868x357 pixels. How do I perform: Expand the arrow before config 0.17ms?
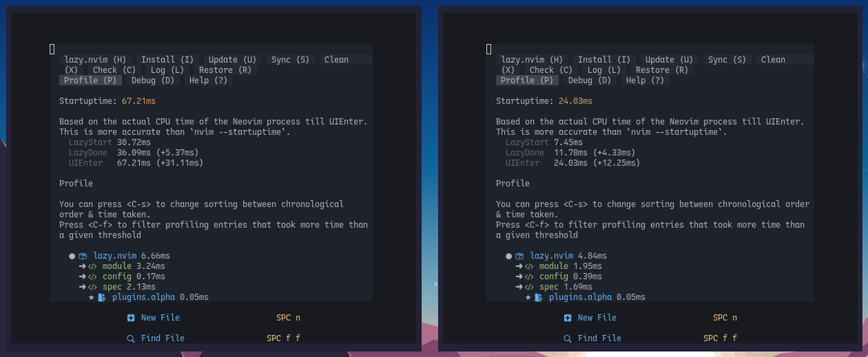click(82, 276)
